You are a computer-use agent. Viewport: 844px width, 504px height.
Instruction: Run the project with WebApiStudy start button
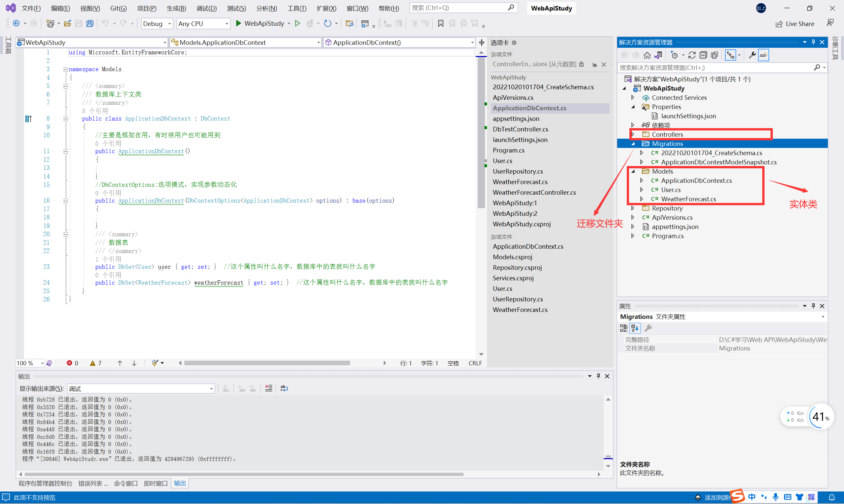260,23
